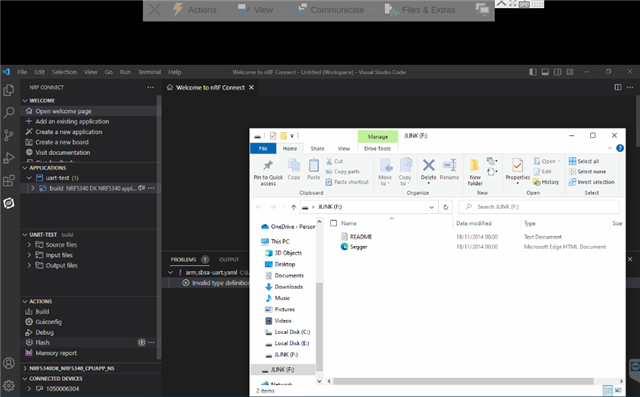
Task: Click the Explorer horizontal scrollbar
Action: (x=463, y=381)
